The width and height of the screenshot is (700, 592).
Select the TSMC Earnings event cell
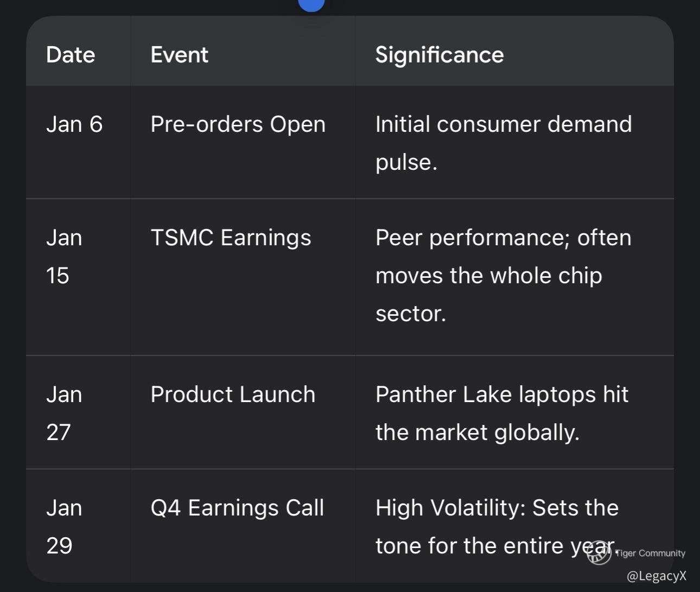[231, 238]
